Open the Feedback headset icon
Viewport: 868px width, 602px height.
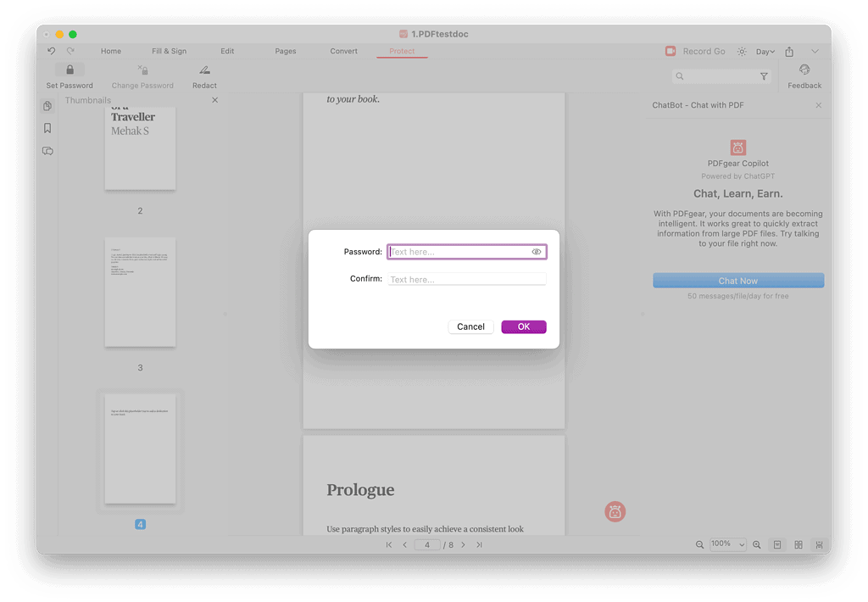point(804,70)
